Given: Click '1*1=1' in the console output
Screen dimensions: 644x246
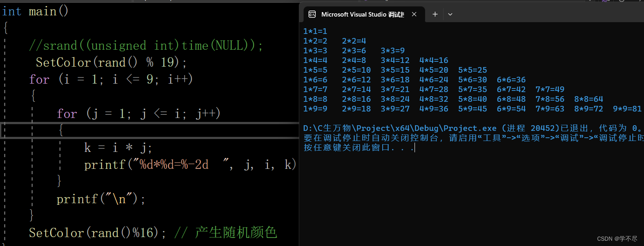Looking at the screenshot, I should point(315,31).
